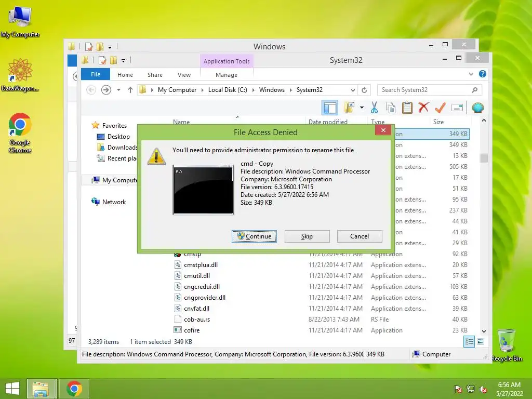532x399 pixels.
Task: Open Quick Access Toolbar dropdown in System32 window
Action: (124, 61)
